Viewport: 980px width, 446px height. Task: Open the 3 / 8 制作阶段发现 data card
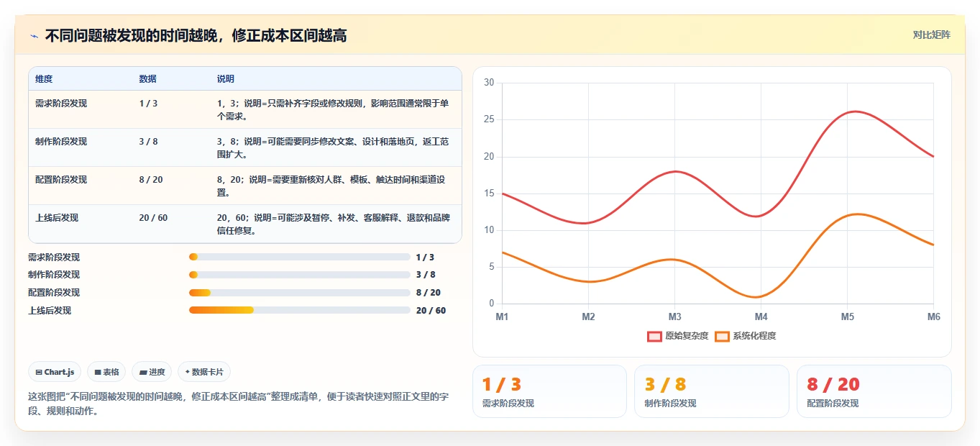tap(712, 391)
